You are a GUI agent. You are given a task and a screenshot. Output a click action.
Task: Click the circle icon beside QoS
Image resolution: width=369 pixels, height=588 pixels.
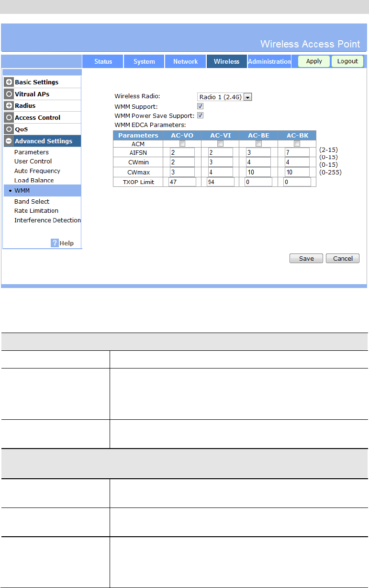[9, 129]
